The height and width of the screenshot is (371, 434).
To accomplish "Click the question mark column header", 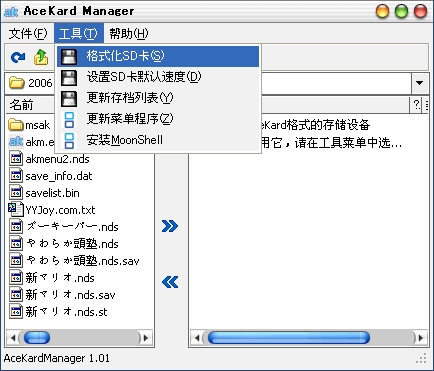I will coord(417,105).
